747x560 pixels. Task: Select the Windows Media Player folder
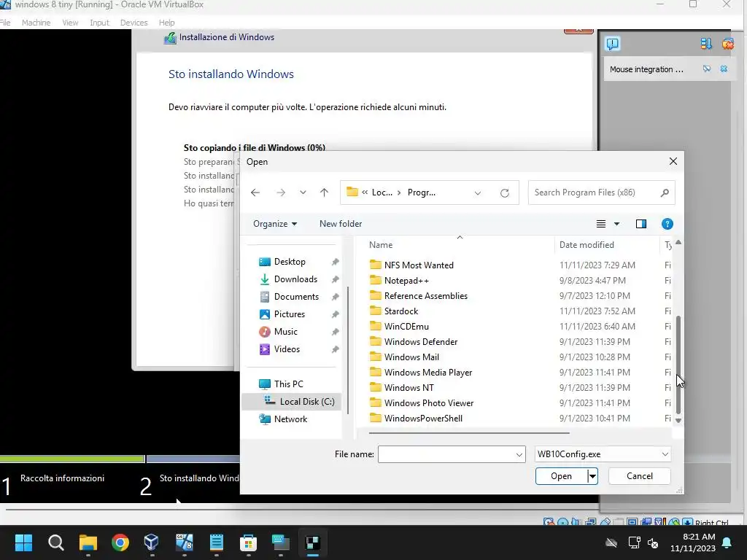(x=427, y=373)
